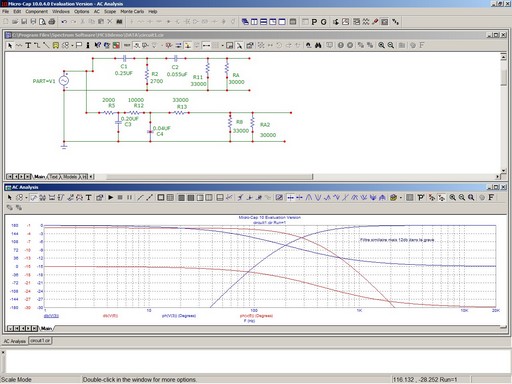Click the F font icon in AC toolbar
Viewport: 512px width, 384px height.
(491, 198)
